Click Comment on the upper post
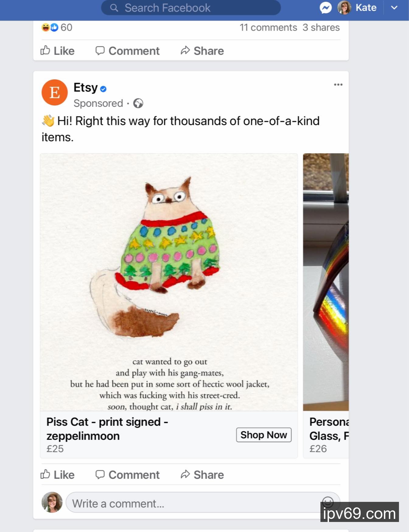This screenshot has height=532, width=409. (128, 51)
